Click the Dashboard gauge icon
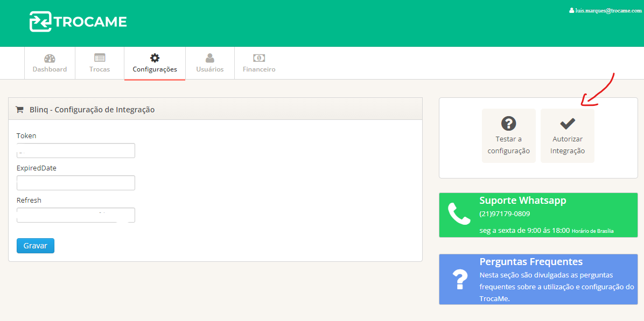This screenshot has height=321, width=644. (50, 58)
